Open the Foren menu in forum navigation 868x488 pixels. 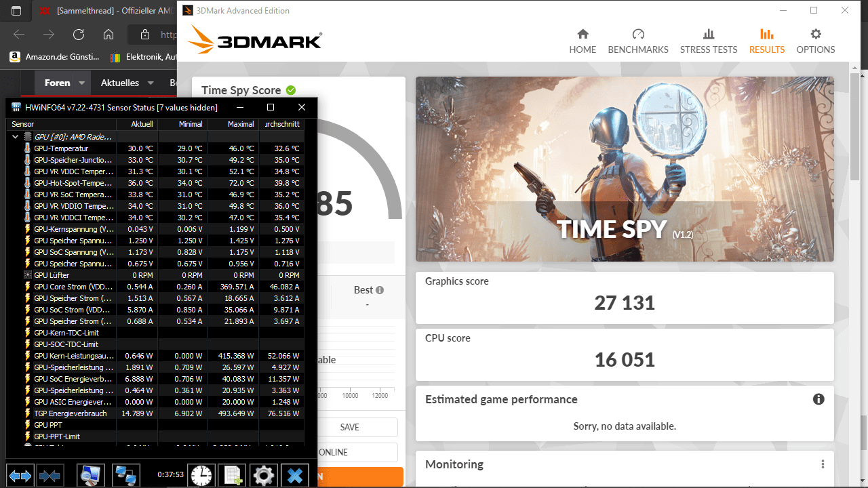click(57, 83)
